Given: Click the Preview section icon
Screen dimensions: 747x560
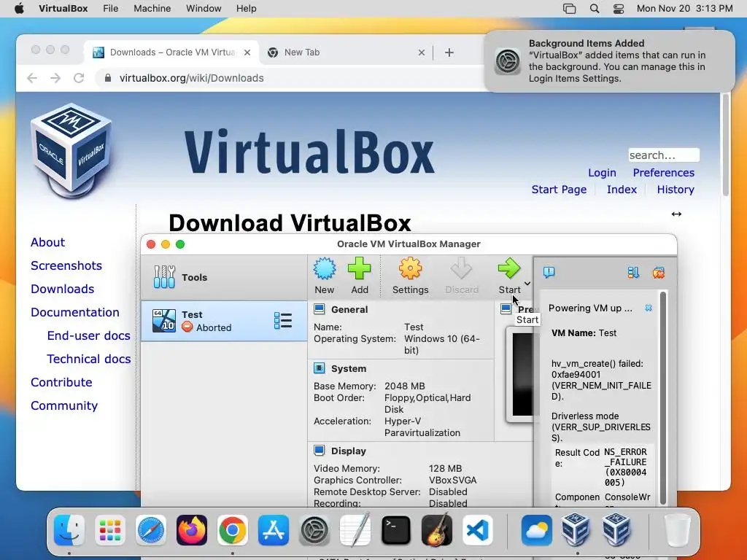Looking at the screenshot, I should (506, 309).
